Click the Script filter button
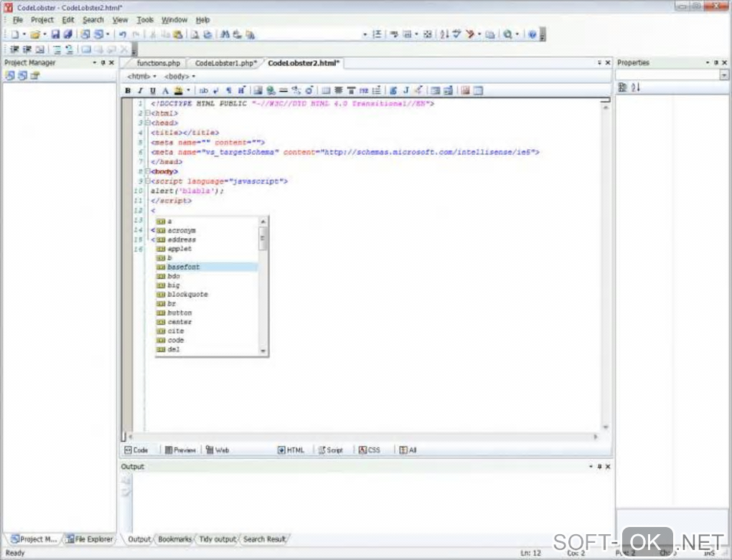The height and width of the screenshot is (560, 732). (x=331, y=450)
